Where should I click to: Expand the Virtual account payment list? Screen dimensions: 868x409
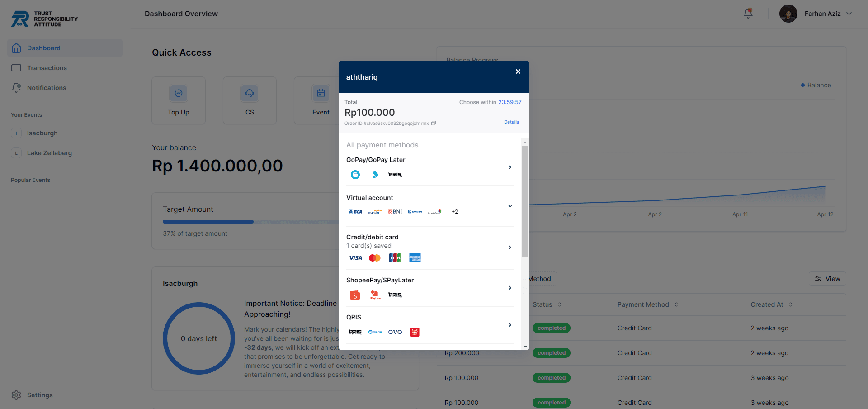[x=510, y=205]
